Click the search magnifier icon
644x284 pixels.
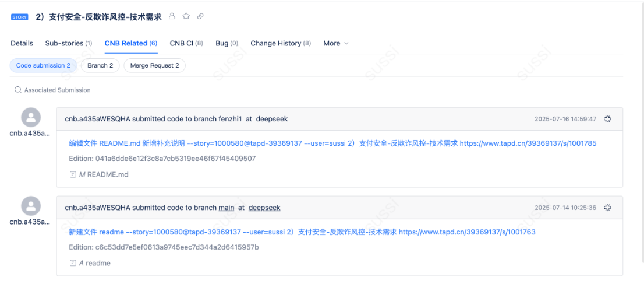(19, 90)
